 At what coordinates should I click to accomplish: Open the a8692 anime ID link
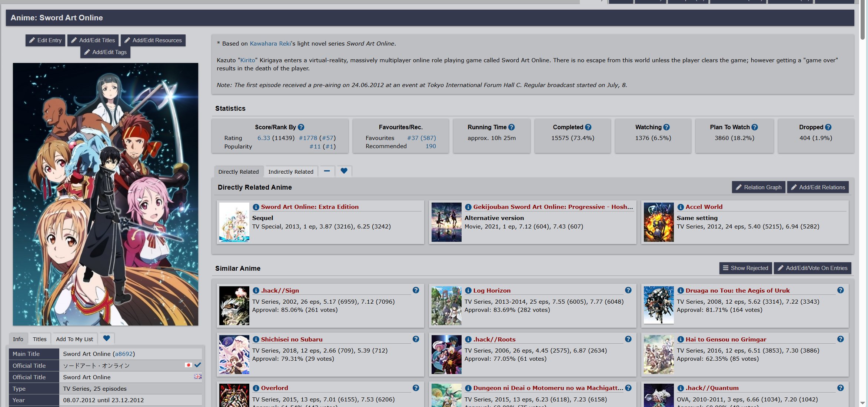point(123,354)
